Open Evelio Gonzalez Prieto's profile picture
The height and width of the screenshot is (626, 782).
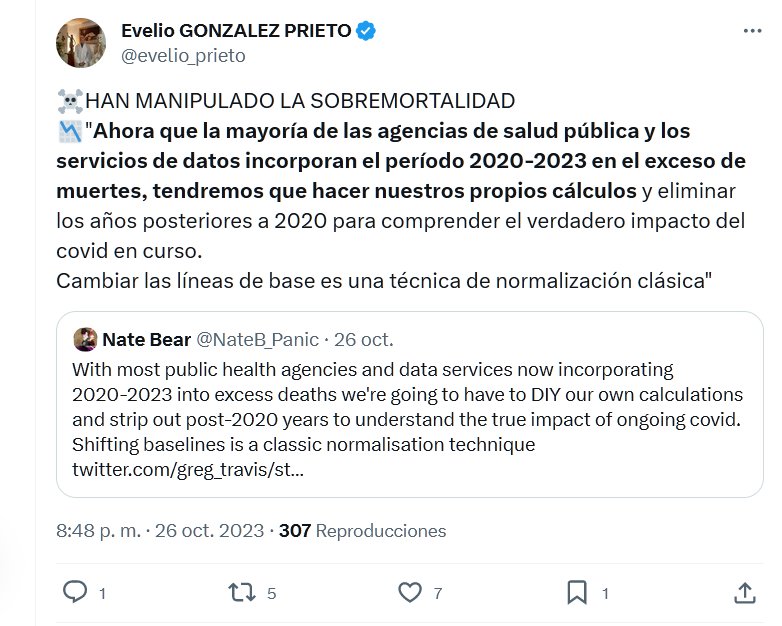[x=81, y=43]
